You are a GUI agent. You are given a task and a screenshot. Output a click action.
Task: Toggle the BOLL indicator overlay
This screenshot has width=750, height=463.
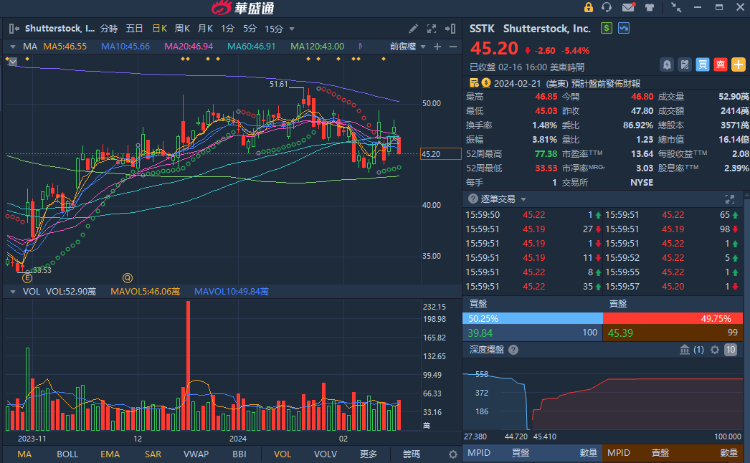tap(67, 454)
